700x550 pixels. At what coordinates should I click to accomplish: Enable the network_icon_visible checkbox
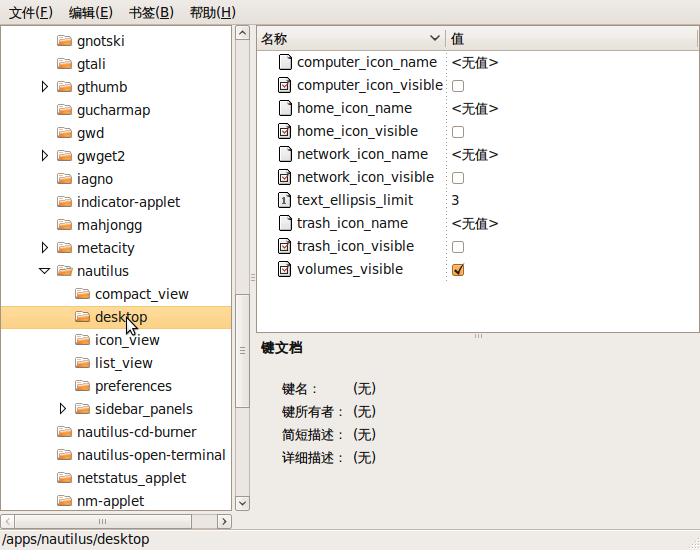tap(458, 178)
